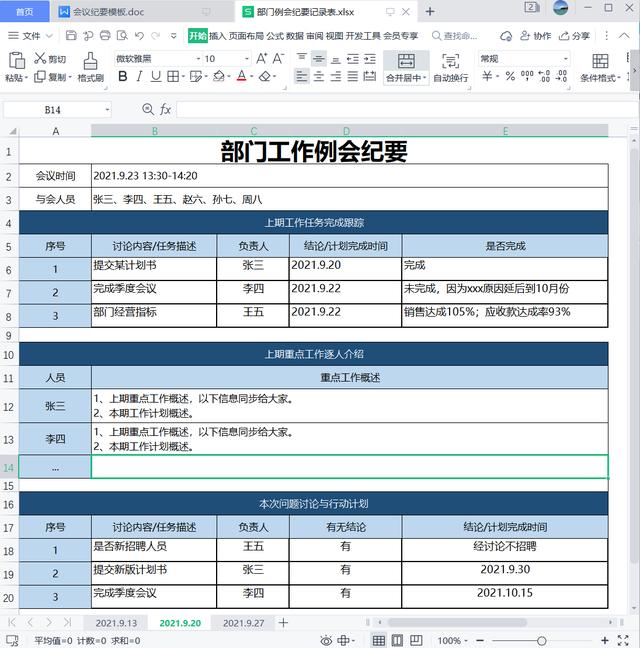Open the 插入 ribbon tab
This screenshot has width=640, height=648.
tap(217, 36)
